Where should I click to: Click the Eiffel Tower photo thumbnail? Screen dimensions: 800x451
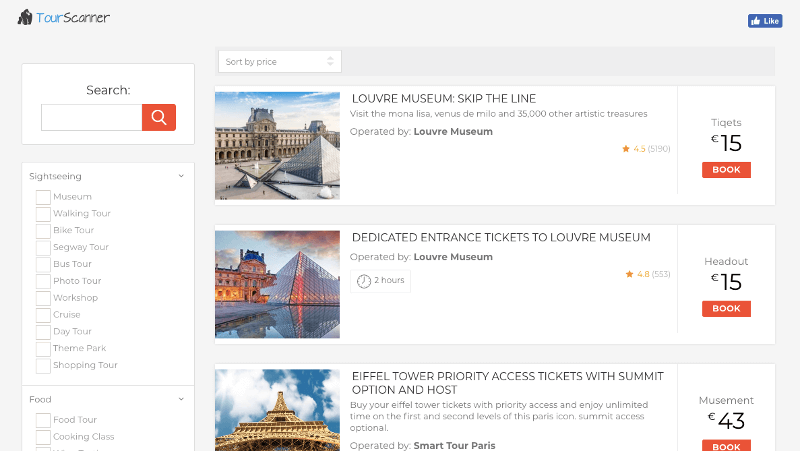(278, 410)
